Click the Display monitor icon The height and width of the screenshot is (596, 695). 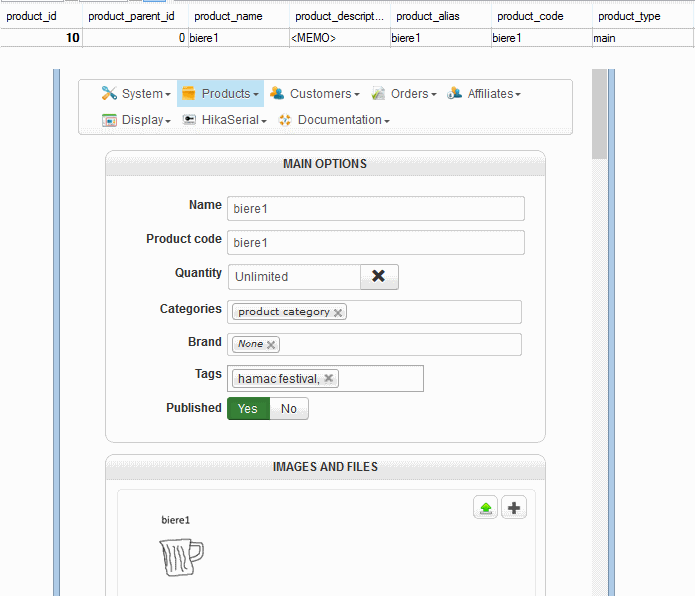pos(109,120)
